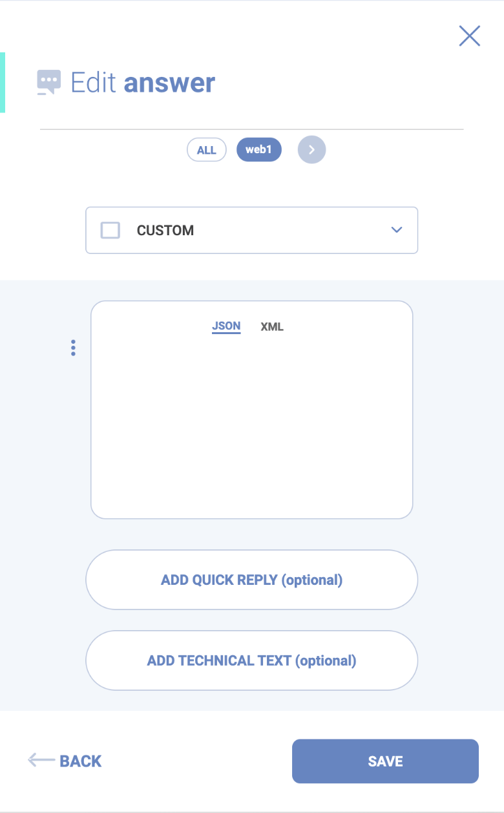Expand the CUSTOM dropdown chevron
This screenshot has width=504, height=813.
(x=397, y=230)
